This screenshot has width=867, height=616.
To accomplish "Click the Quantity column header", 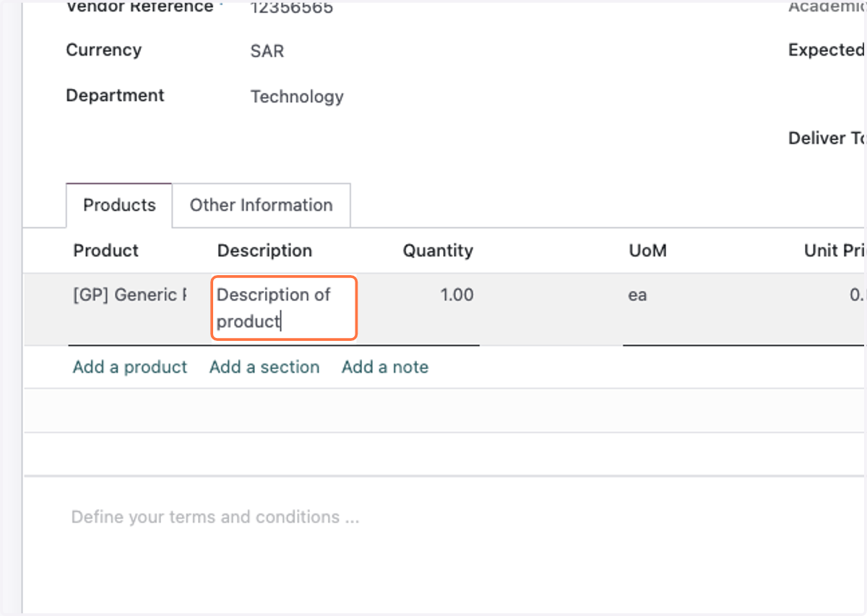I will point(438,251).
